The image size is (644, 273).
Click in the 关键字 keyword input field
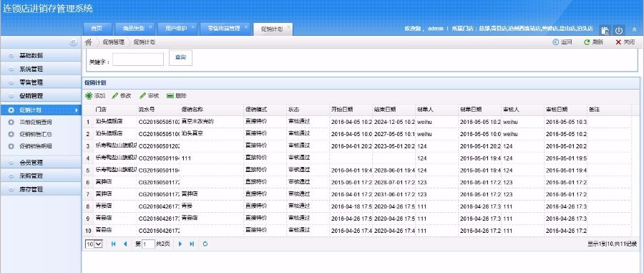coord(138,59)
